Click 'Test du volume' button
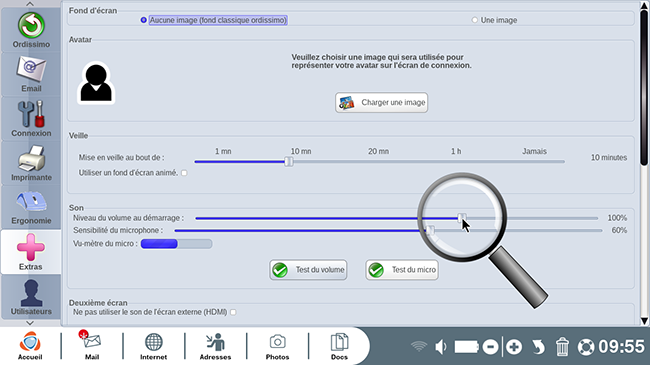This screenshot has width=650, height=365. [x=308, y=270]
